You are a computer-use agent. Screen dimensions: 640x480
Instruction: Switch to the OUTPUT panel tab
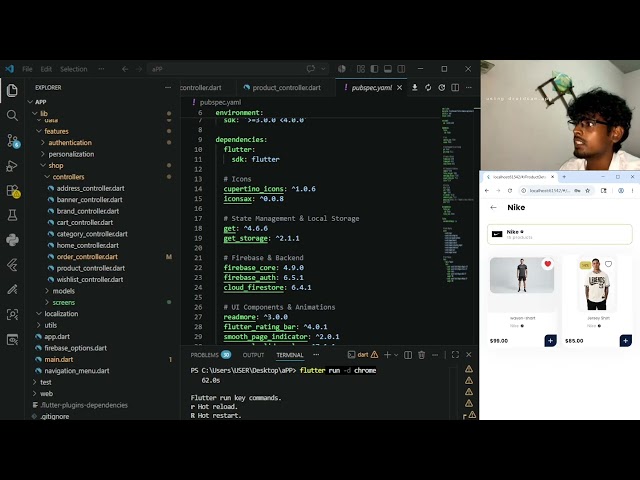(253, 355)
